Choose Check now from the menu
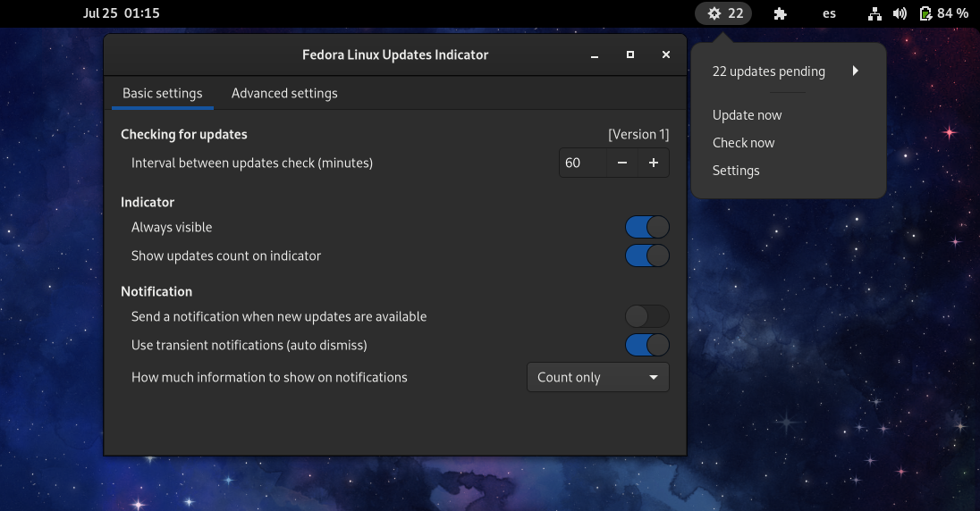Screen dimensions: 980x511 (x=744, y=142)
